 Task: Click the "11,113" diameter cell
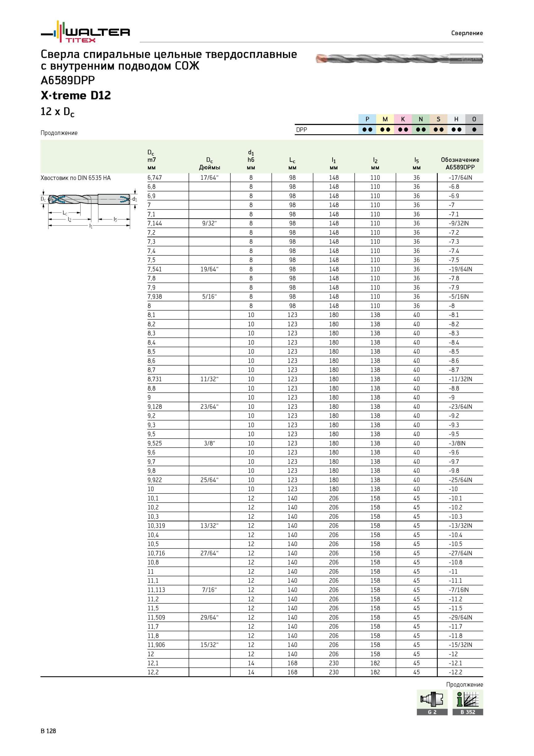coord(156,590)
